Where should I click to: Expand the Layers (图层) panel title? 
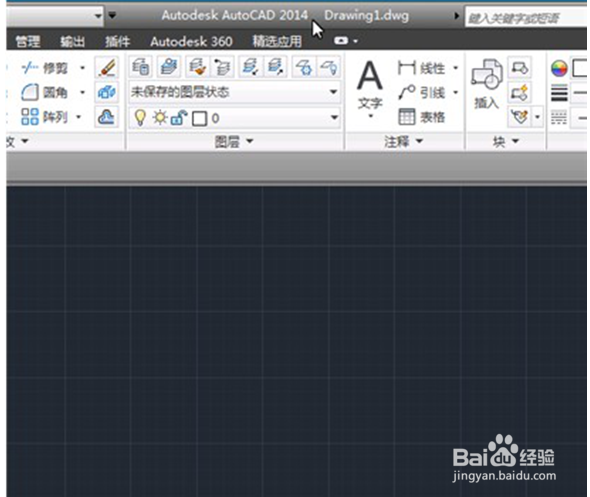tap(234, 141)
